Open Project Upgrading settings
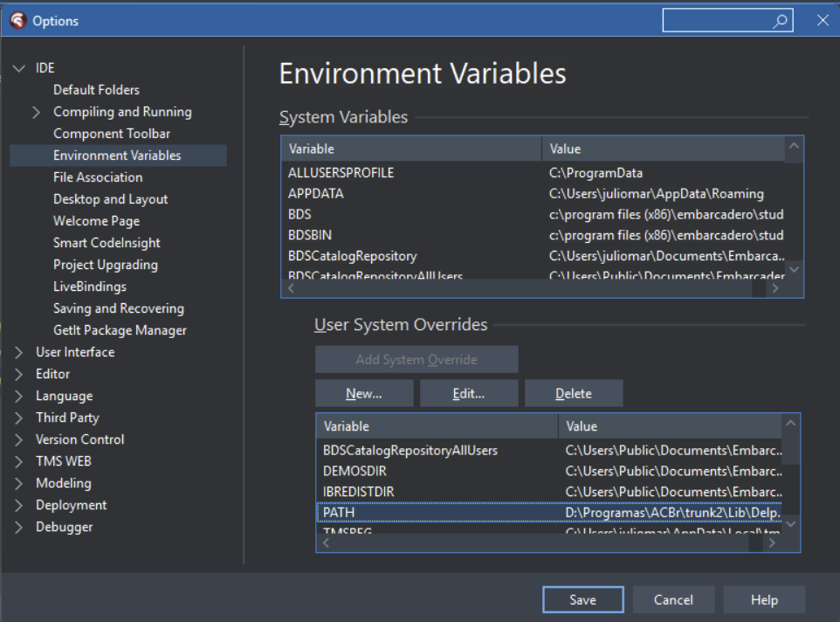The height and width of the screenshot is (622, 840). coord(106,265)
